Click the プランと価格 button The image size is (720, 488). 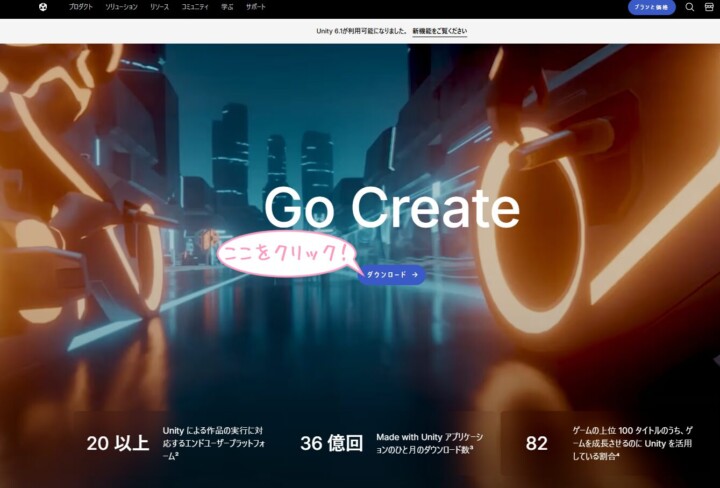(x=651, y=7)
